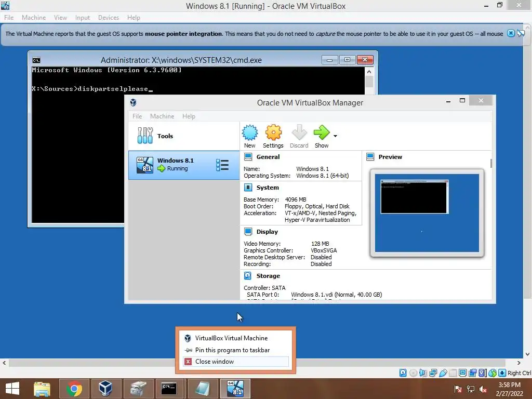
Task: Open the outer VM window Input menu
Action: coord(83,17)
